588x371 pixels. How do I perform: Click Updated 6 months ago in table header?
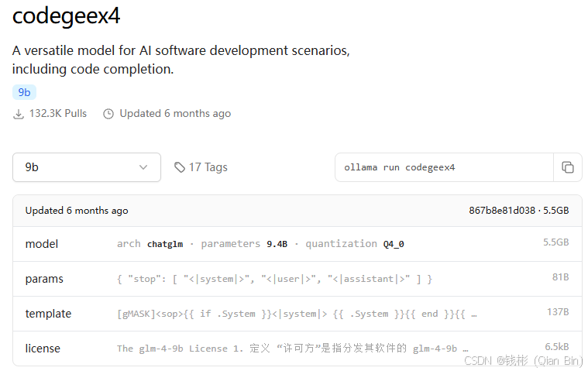coord(77,211)
